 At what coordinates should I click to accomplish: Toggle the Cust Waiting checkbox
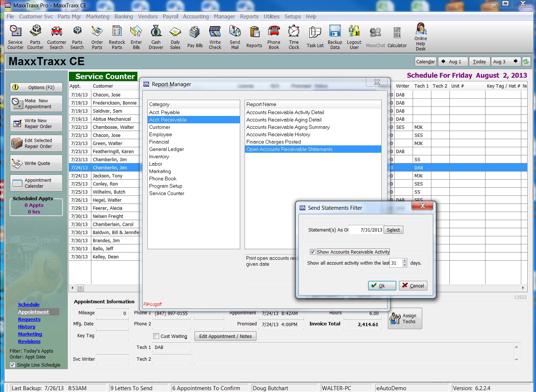(156, 336)
